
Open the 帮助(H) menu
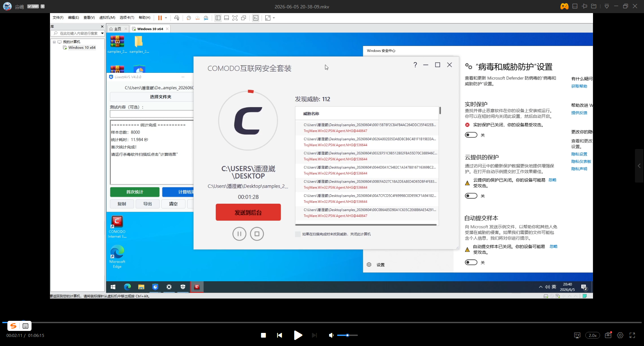[x=145, y=18]
